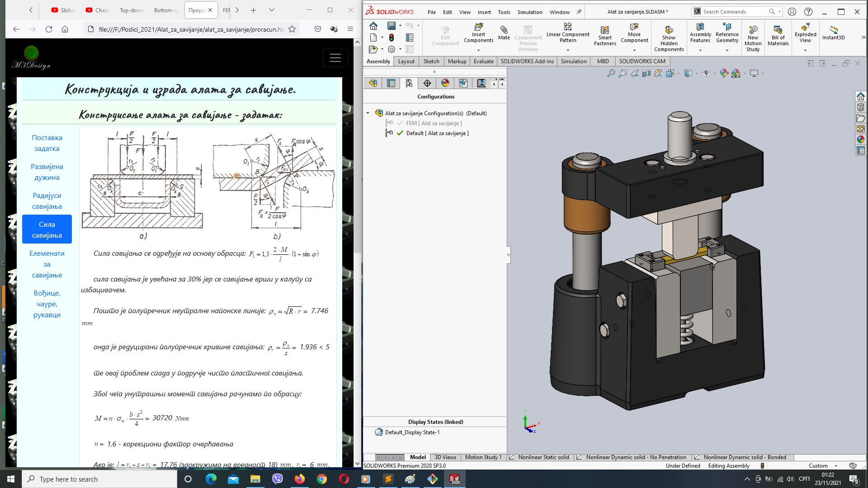Click Сила савијања navigation link

(x=47, y=230)
